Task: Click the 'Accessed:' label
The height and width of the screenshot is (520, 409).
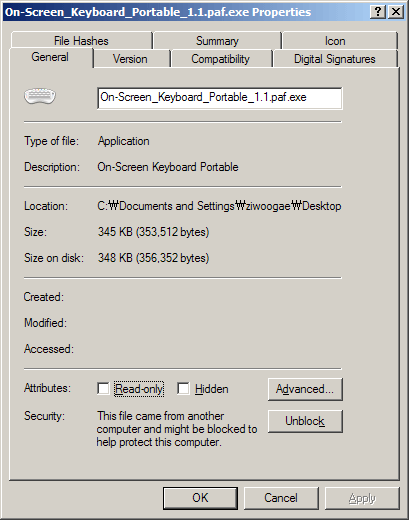Action: coord(49,349)
